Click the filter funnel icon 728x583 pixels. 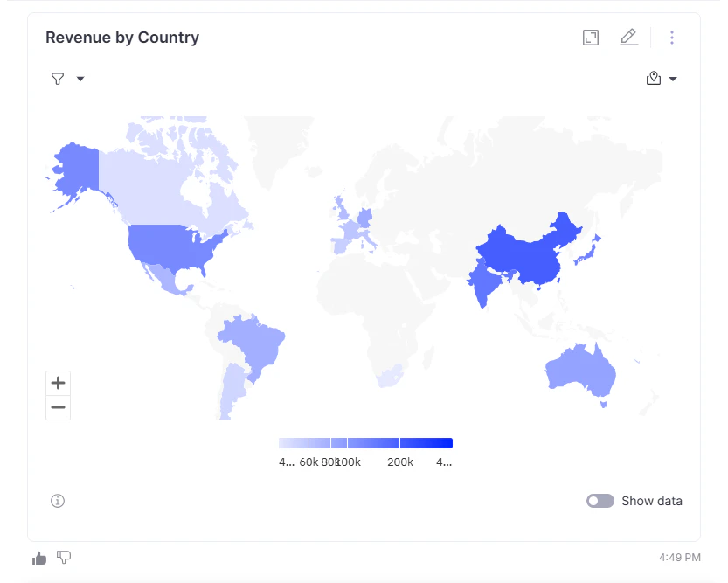tap(57, 79)
